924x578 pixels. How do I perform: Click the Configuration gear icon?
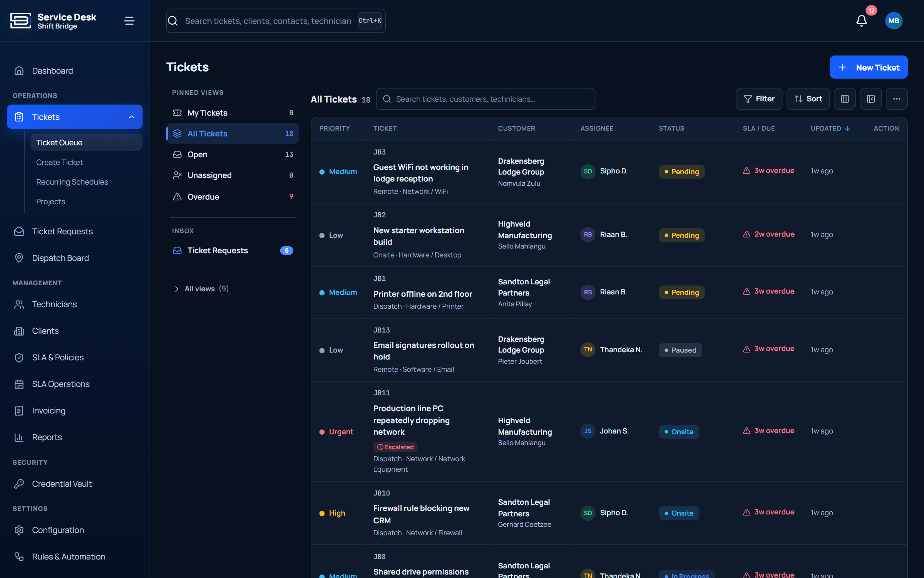pos(19,530)
